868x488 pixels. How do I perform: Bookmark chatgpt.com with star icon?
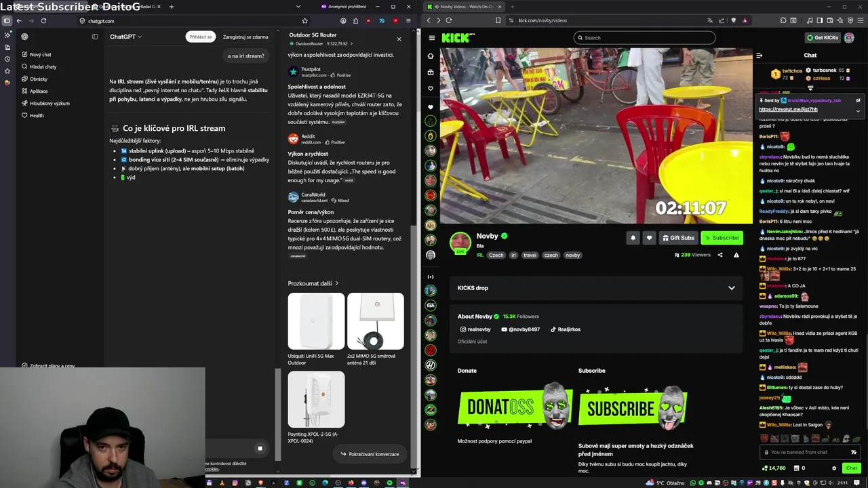pyautogui.click(x=304, y=21)
